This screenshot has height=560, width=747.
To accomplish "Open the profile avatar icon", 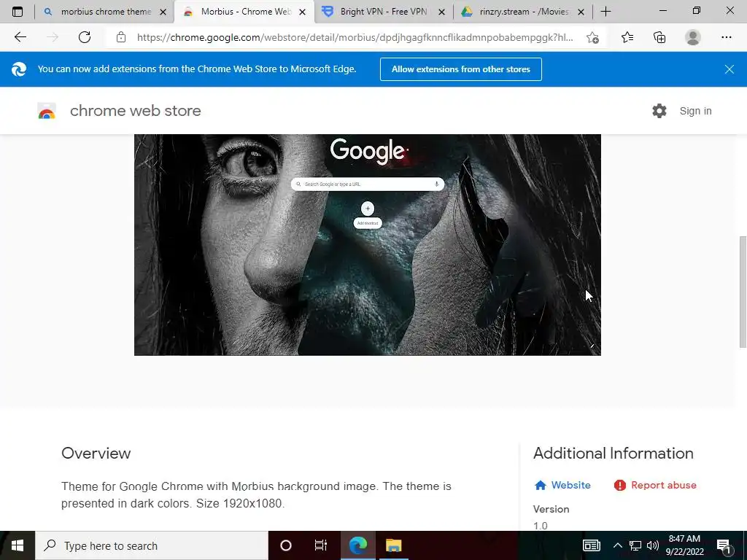I will 693,37.
